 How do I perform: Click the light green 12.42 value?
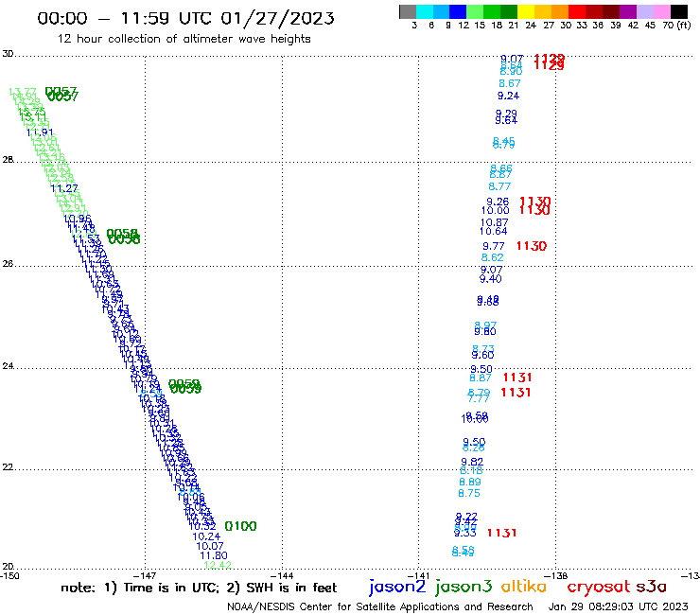[218, 566]
